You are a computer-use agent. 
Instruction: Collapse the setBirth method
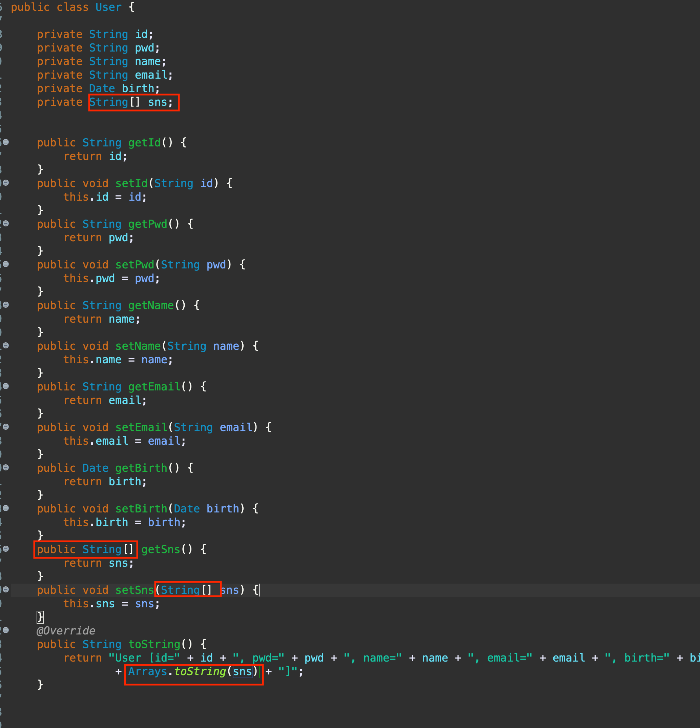coord(6,508)
